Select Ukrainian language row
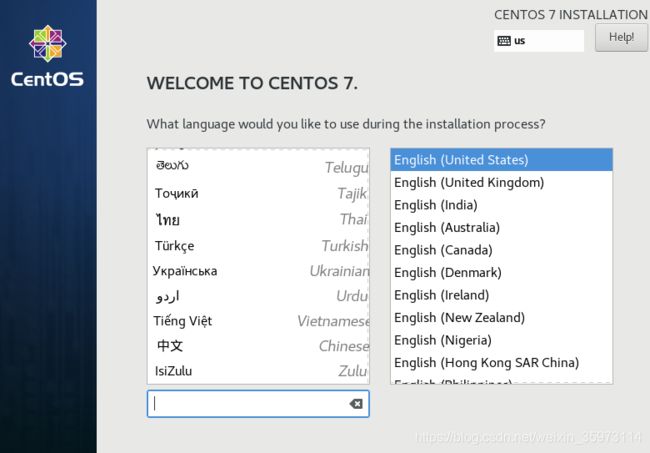This screenshot has height=453, width=650. point(258,271)
